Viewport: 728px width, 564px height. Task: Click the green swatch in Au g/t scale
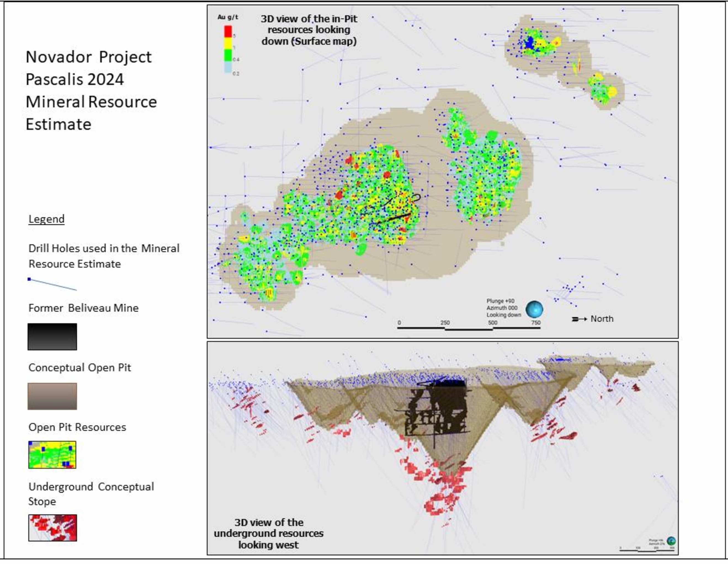point(228,55)
